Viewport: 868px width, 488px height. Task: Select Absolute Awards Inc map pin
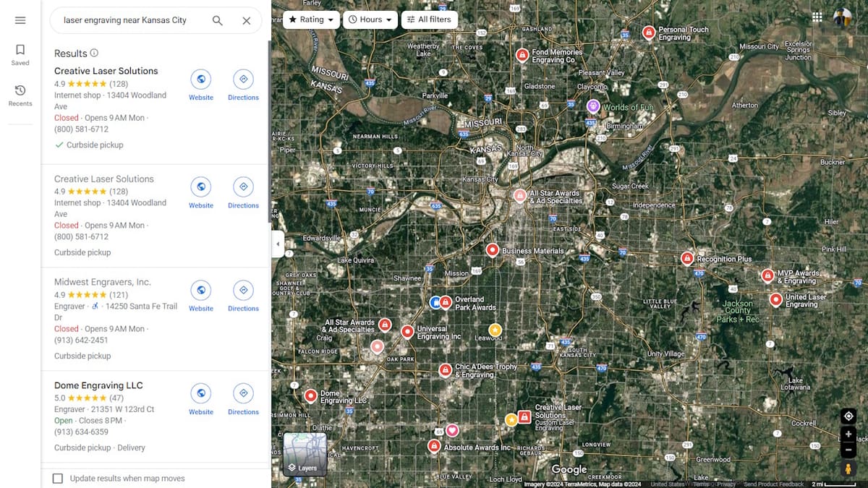(433, 447)
